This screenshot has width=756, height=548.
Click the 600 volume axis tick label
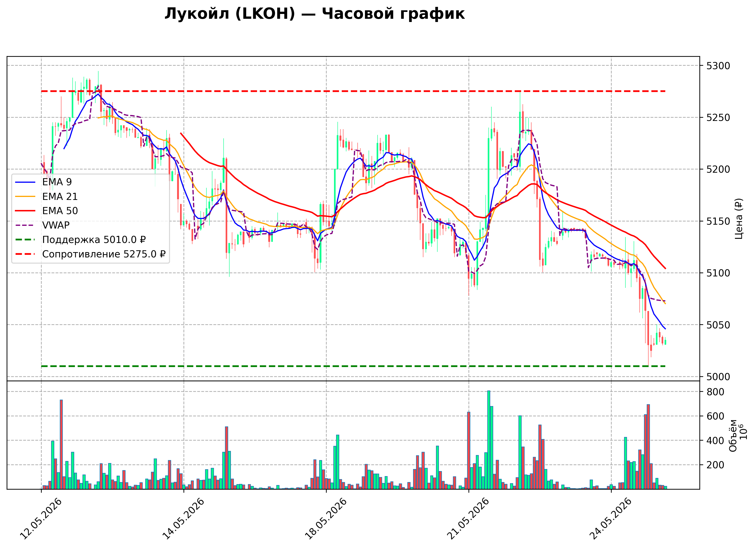click(x=715, y=416)
